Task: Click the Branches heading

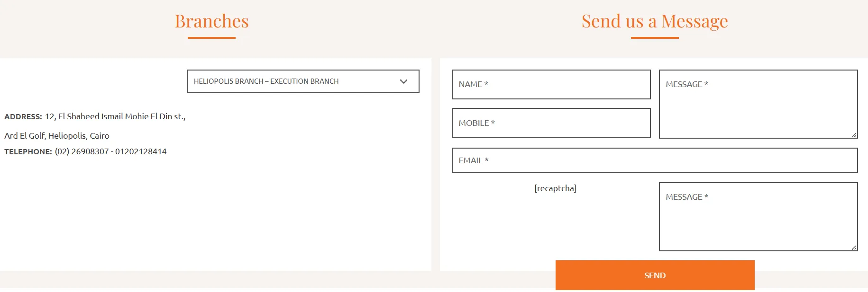Action: 211,21
